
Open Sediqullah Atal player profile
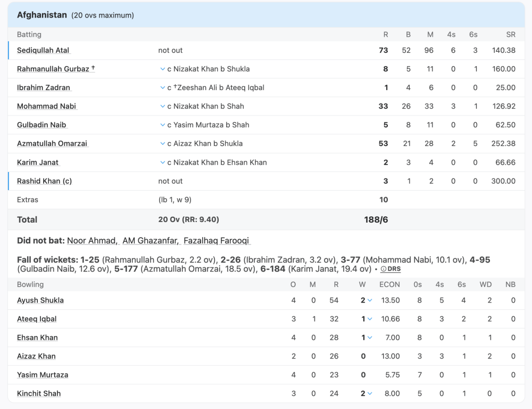pos(43,51)
